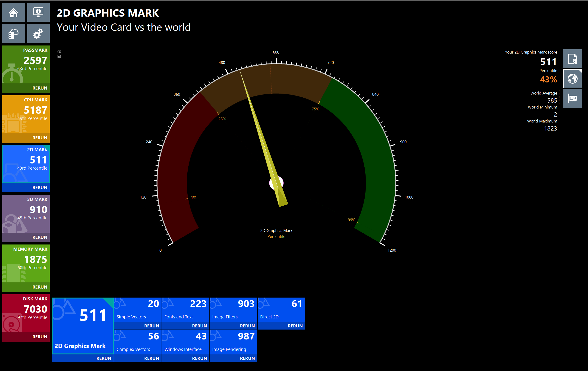Open the CPU Mark 5187 tile
This screenshot has height=371, width=588.
[x=26, y=114]
